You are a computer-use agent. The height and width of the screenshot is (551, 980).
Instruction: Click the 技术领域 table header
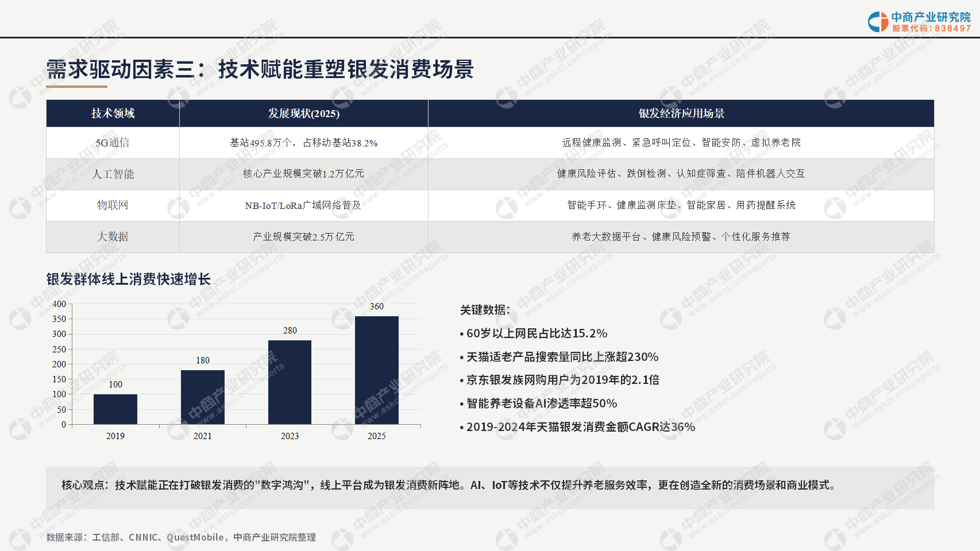point(113,114)
